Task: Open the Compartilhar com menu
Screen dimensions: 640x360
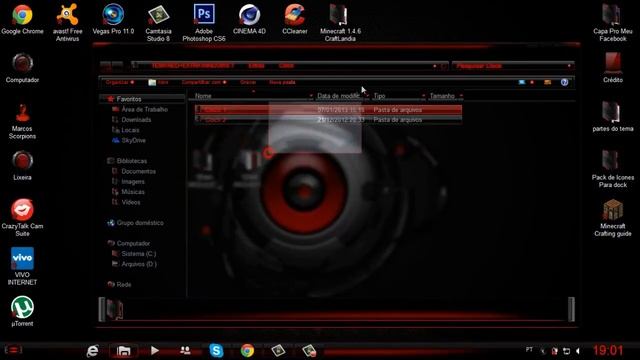Action: click(204, 82)
